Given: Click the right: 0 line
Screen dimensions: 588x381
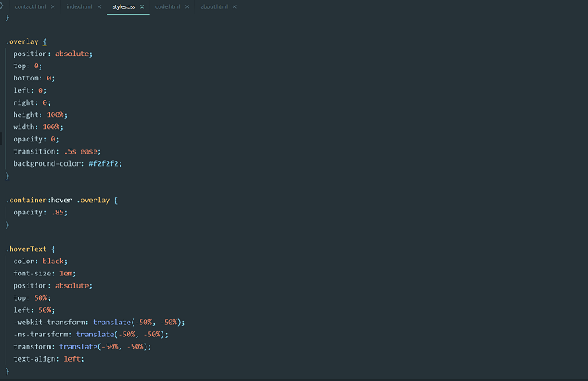Looking at the screenshot, I should coord(32,102).
